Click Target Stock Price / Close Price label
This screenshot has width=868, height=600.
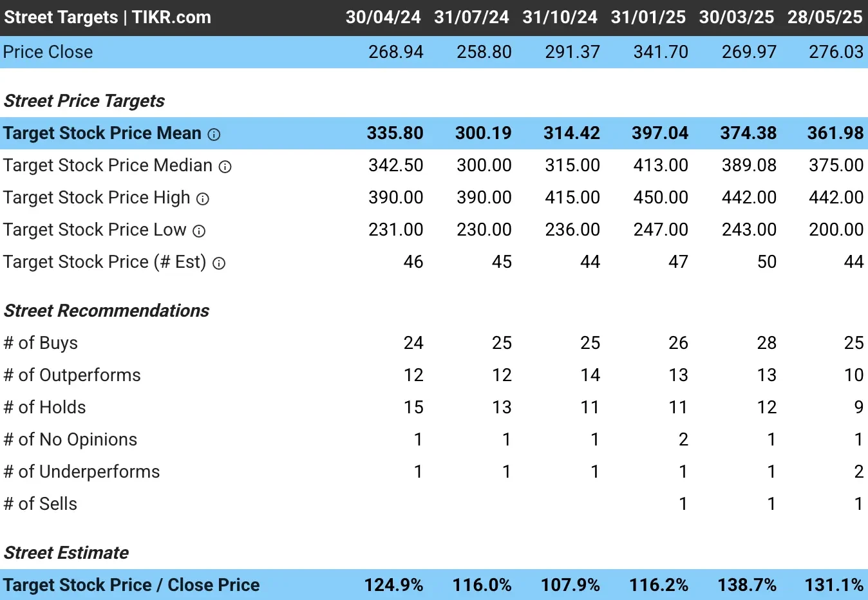131,585
